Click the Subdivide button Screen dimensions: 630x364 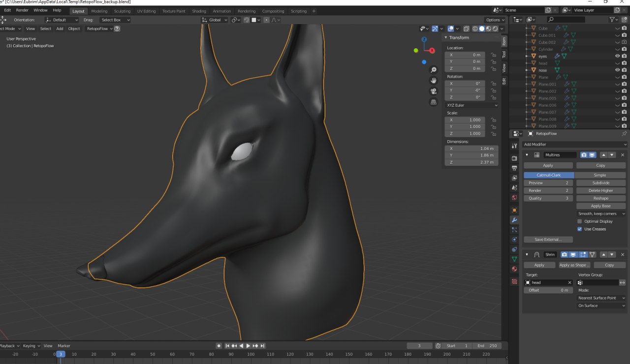(600, 183)
